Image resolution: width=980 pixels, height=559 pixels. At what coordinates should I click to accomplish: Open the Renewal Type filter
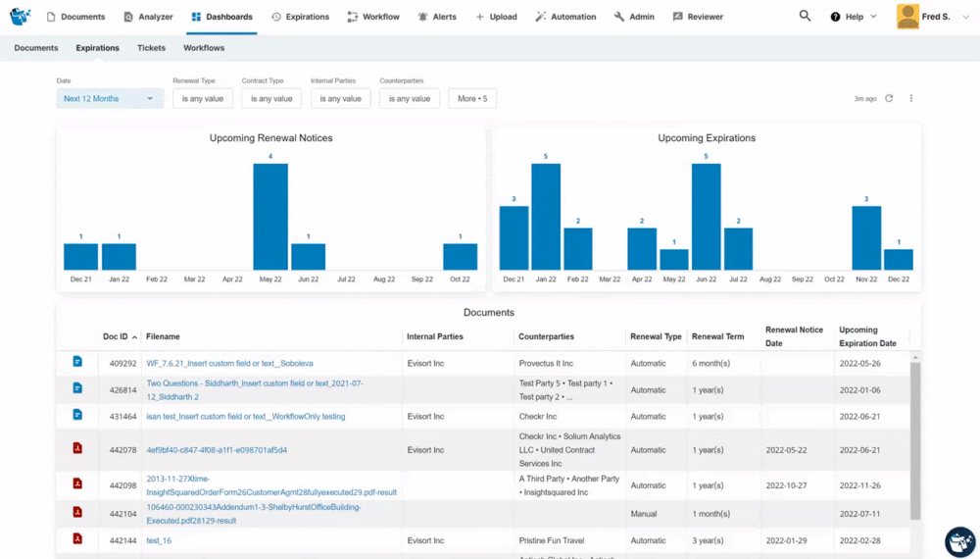tap(202, 98)
